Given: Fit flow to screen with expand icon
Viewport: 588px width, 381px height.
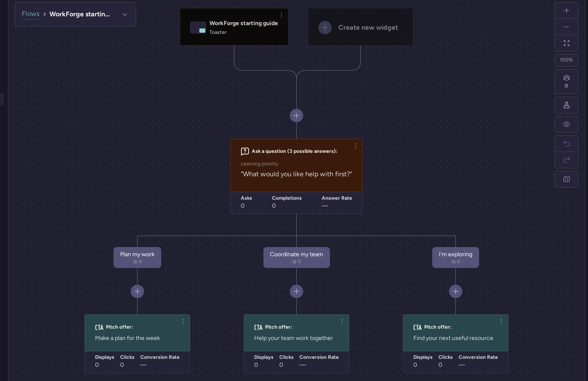Looking at the screenshot, I should tap(566, 43).
